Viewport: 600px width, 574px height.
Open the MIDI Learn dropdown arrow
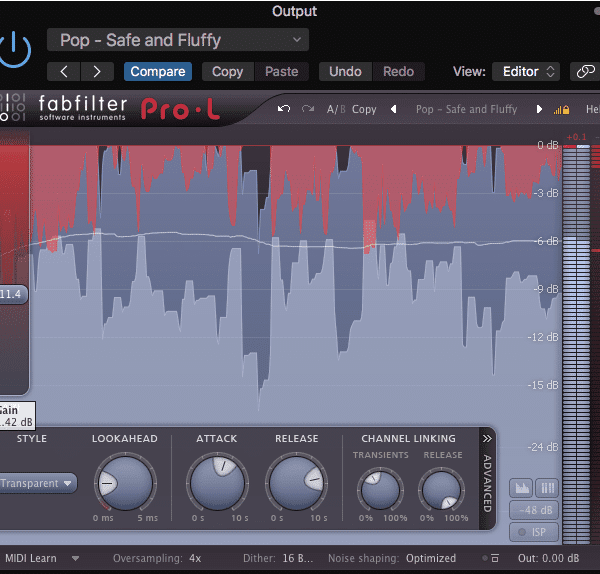75,559
